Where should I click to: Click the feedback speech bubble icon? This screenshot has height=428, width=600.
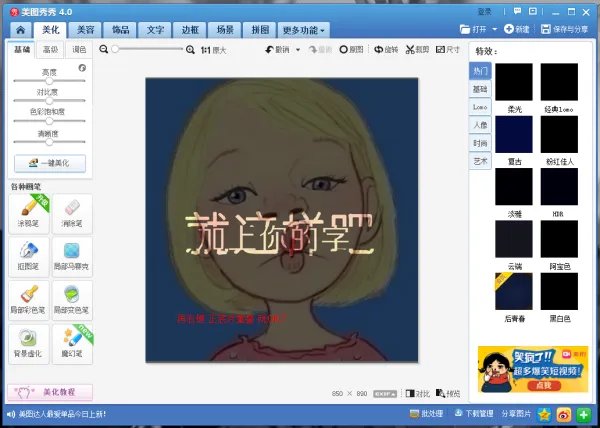coord(517,11)
